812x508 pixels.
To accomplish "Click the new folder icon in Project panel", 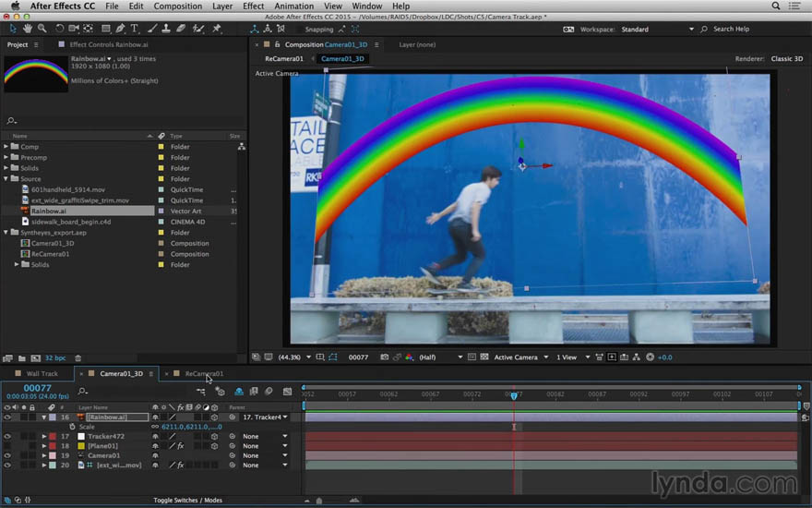I will [x=22, y=358].
